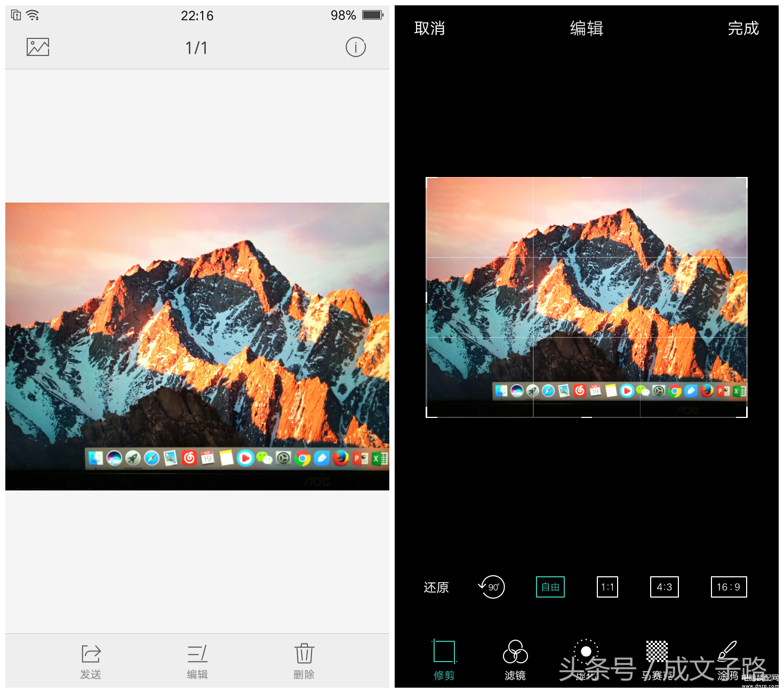
Task: Tap 完成 to finish editing
Action: (x=743, y=28)
